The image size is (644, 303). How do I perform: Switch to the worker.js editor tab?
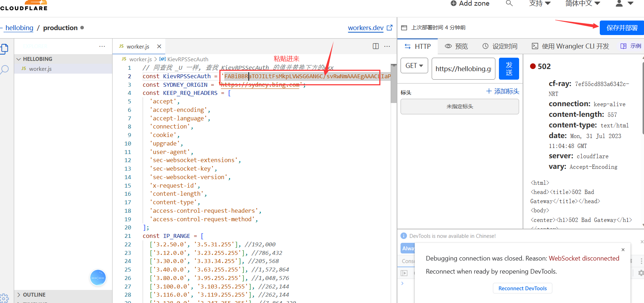138,46
